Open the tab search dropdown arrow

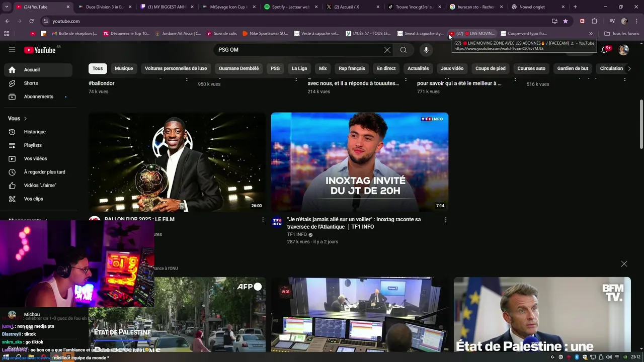[7, 7]
